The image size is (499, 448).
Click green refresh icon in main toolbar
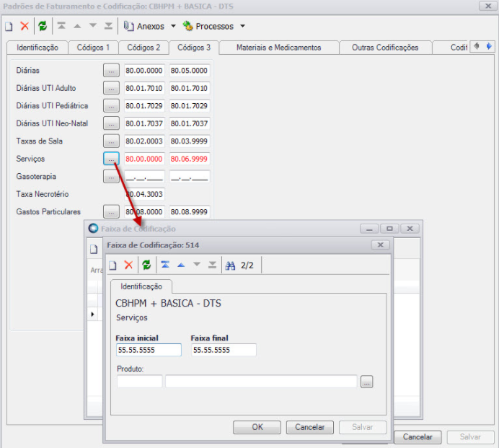click(43, 26)
